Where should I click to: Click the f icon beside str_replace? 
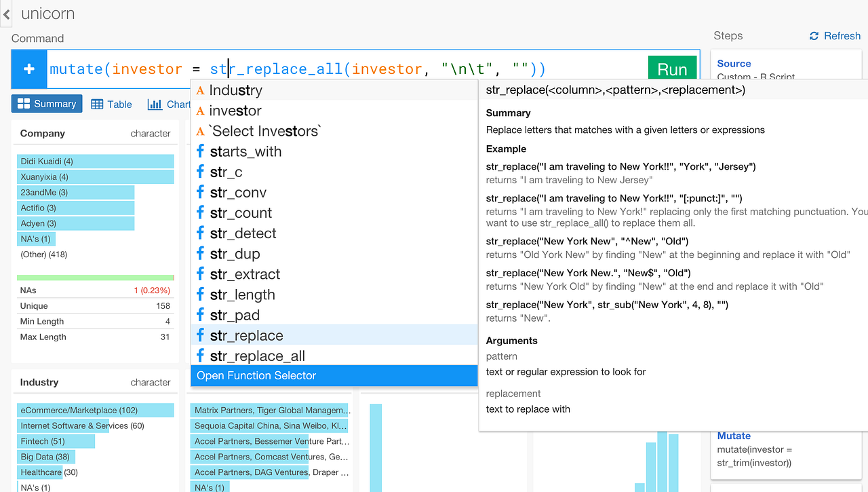(201, 335)
